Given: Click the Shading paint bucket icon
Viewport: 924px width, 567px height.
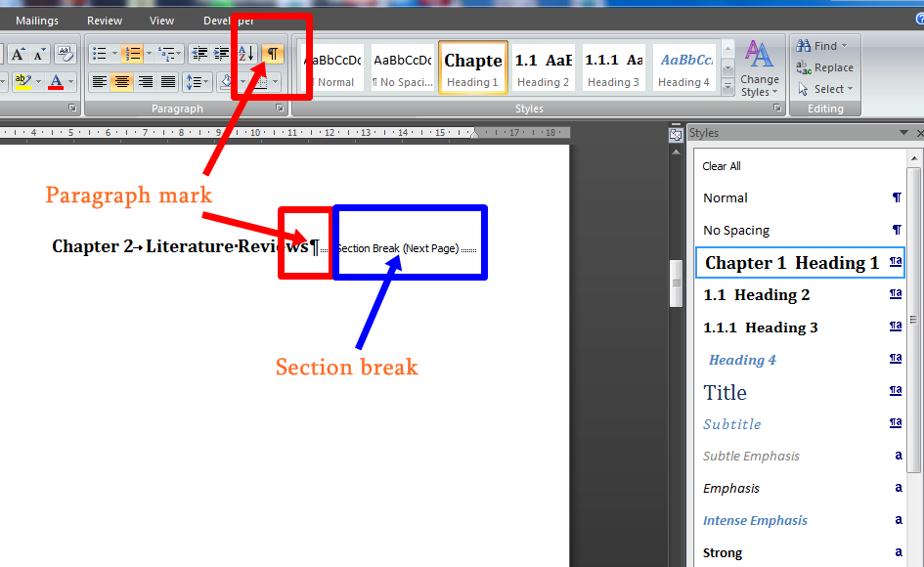Looking at the screenshot, I should pyautogui.click(x=227, y=81).
